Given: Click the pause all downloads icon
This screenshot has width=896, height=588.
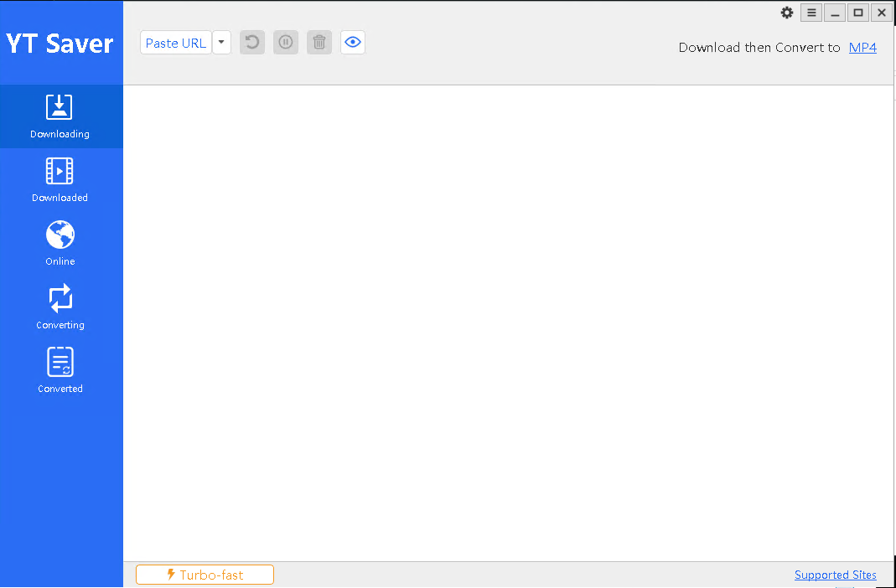Looking at the screenshot, I should click(286, 43).
